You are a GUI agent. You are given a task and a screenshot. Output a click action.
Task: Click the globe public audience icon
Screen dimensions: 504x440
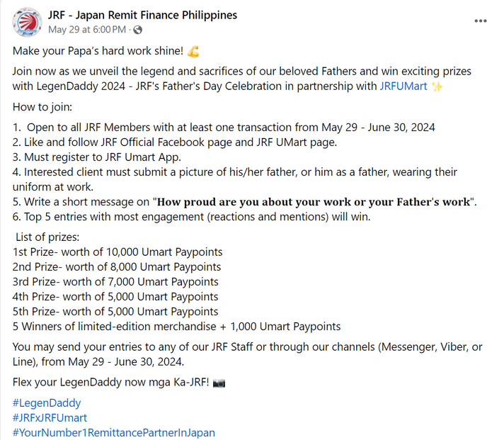137,30
